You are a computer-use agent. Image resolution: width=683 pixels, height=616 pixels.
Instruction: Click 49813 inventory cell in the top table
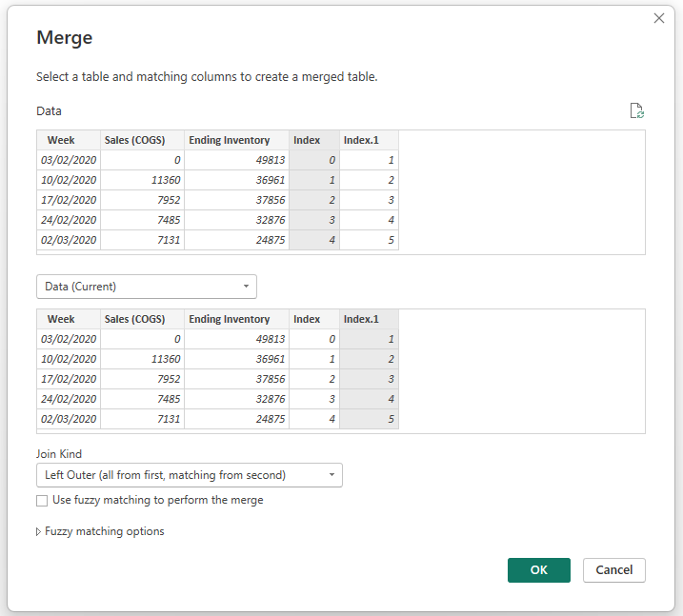click(236, 160)
